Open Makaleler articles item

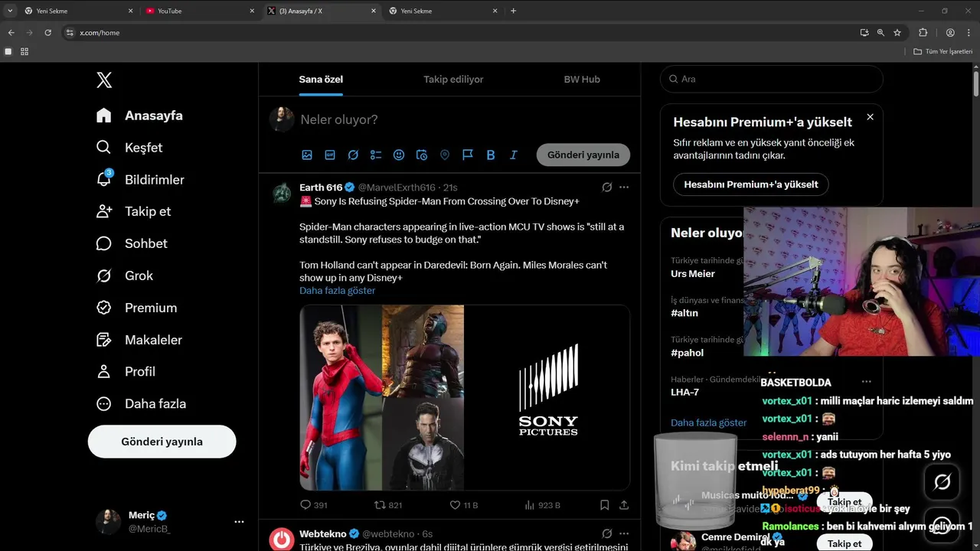tap(139, 340)
